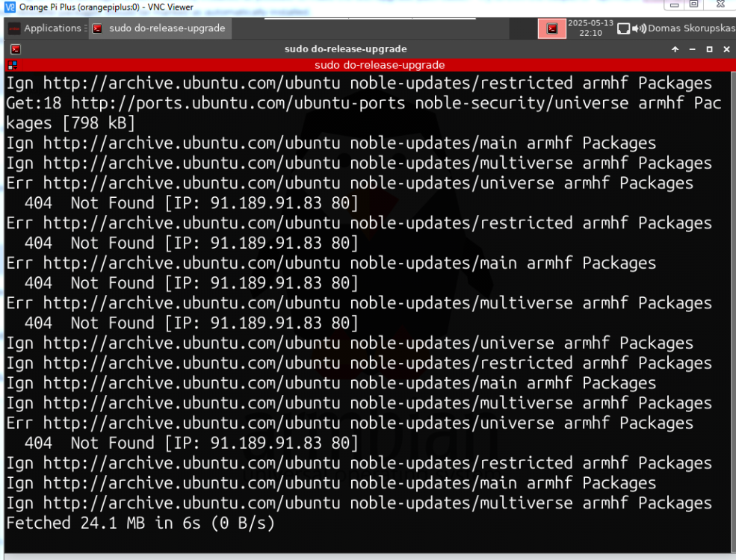
Task: Minimize the terminal window
Action: pos(692,49)
